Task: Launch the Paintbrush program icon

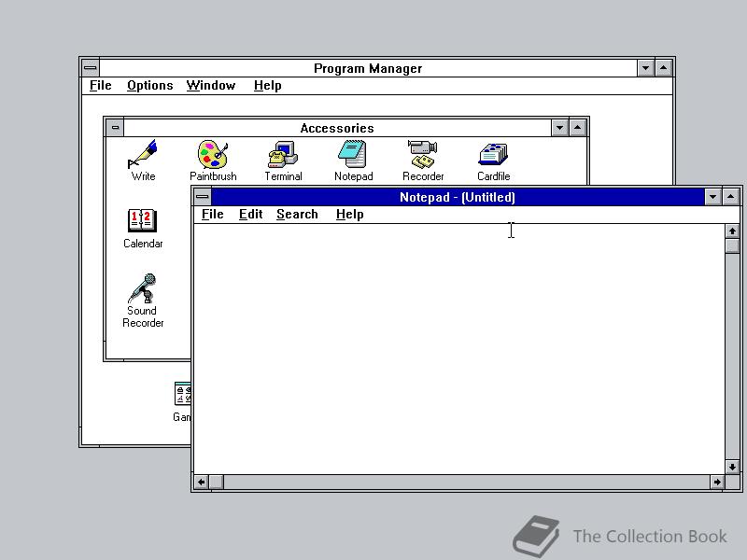Action: tap(213, 154)
